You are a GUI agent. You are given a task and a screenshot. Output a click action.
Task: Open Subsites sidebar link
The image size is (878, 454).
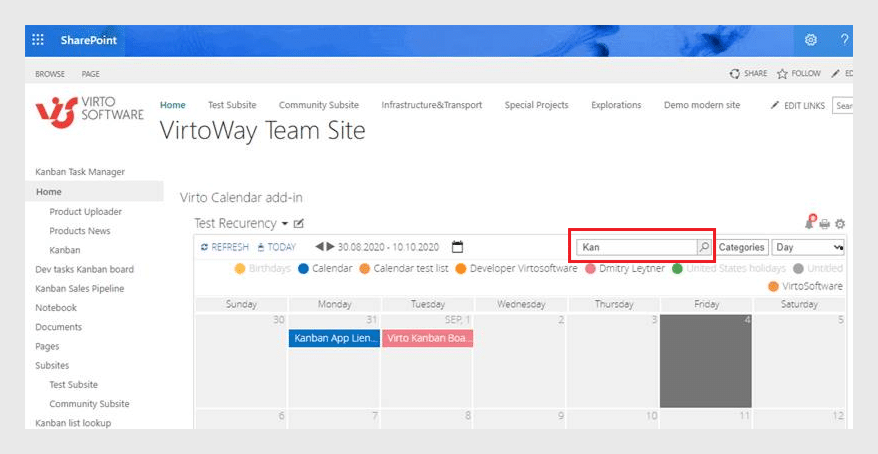coord(52,365)
